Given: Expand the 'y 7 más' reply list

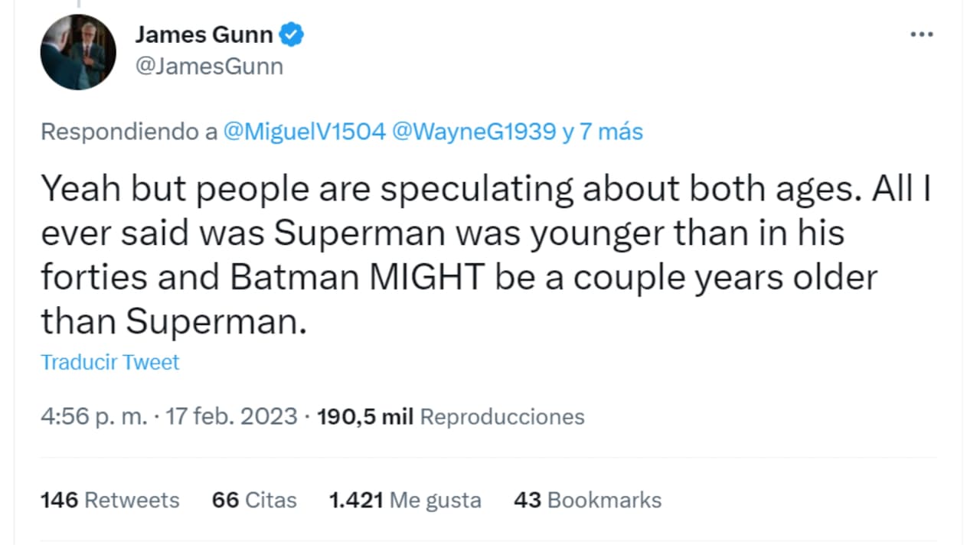Looking at the screenshot, I should (x=606, y=132).
